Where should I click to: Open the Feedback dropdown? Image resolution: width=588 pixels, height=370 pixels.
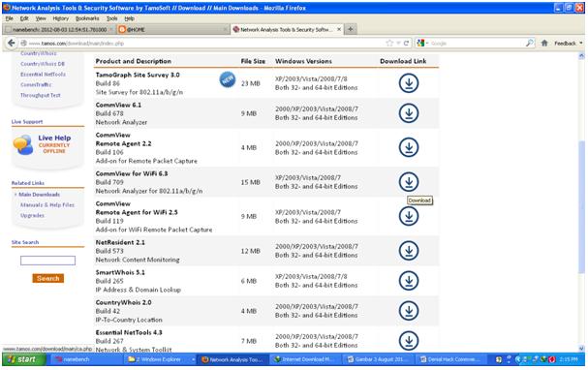click(x=568, y=44)
